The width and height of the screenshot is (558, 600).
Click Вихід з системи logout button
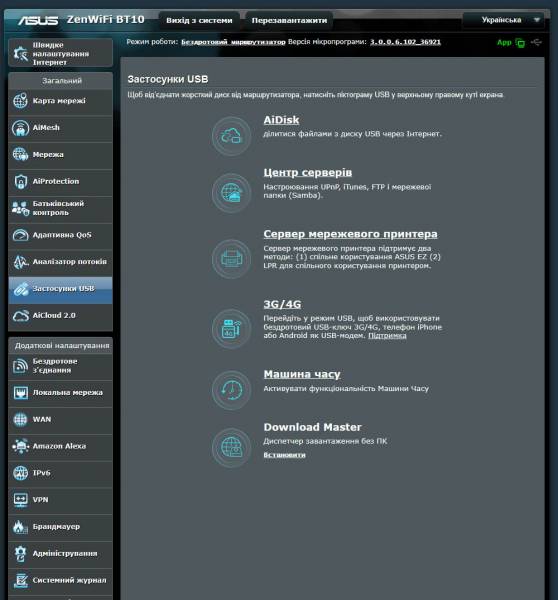click(x=199, y=20)
